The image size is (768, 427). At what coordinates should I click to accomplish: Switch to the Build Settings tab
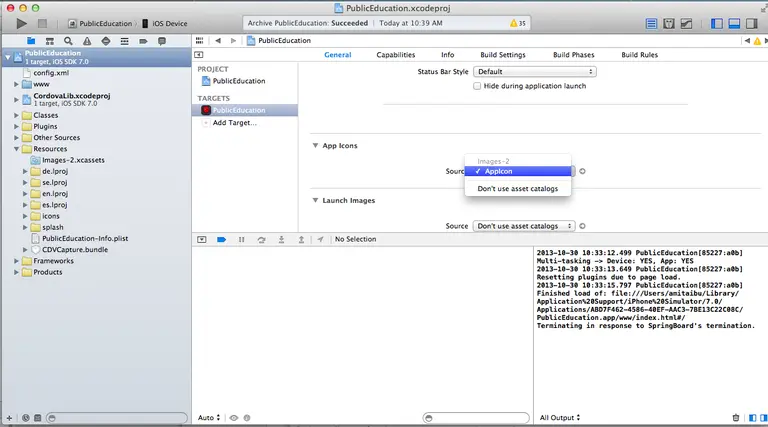pyautogui.click(x=503, y=55)
